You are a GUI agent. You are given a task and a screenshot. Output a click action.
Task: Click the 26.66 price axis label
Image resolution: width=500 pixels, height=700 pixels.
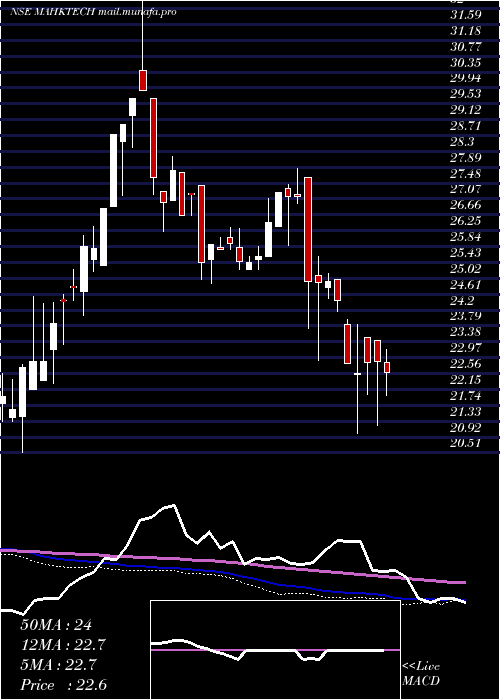pyautogui.click(x=466, y=205)
